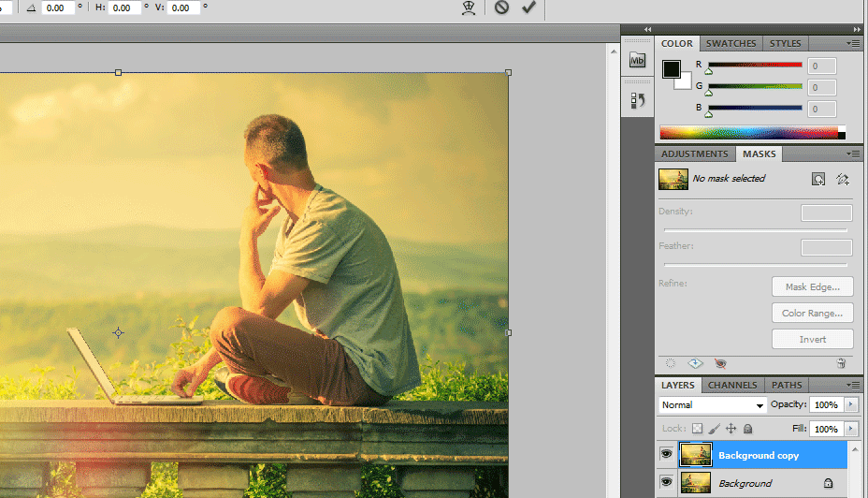Select the Layers tab
Viewport: 868px width, 498px height.
tap(677, 385)
